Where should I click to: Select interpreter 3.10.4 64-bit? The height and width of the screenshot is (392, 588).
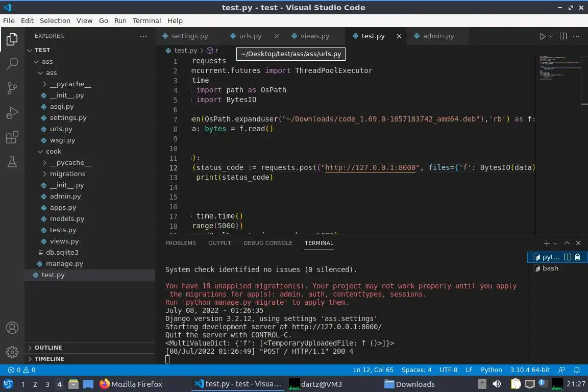(x=530, y=370)
